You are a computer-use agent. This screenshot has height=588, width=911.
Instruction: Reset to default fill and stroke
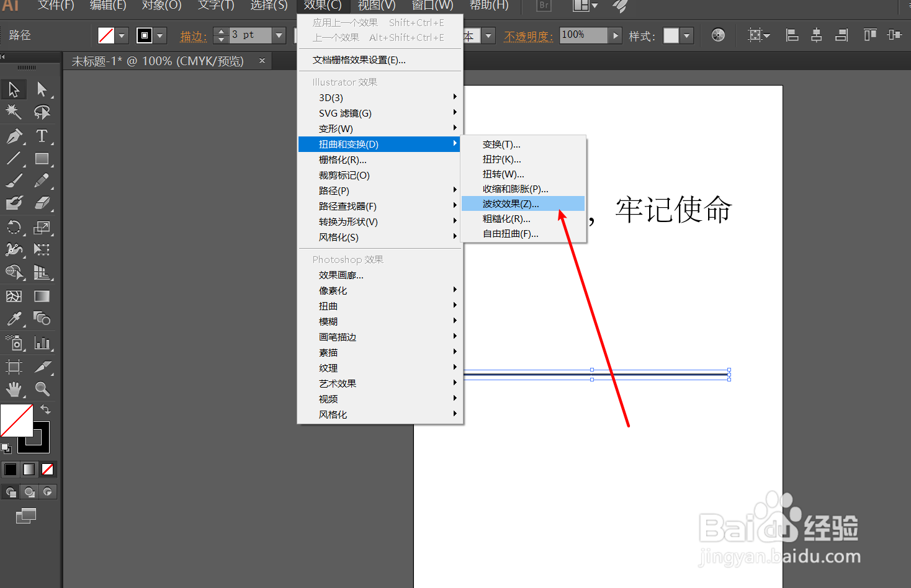[6, 447]
